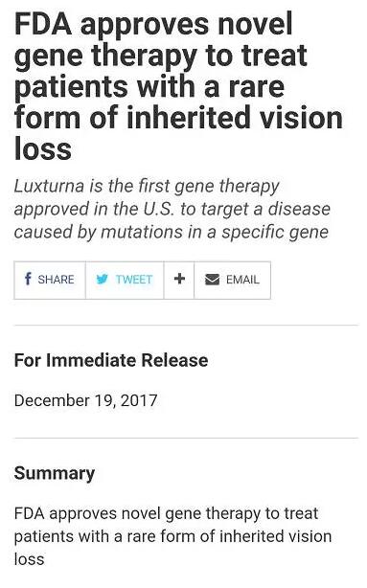
Task: Click the date December 19, 2017
Action: click(x=85, y=400)
